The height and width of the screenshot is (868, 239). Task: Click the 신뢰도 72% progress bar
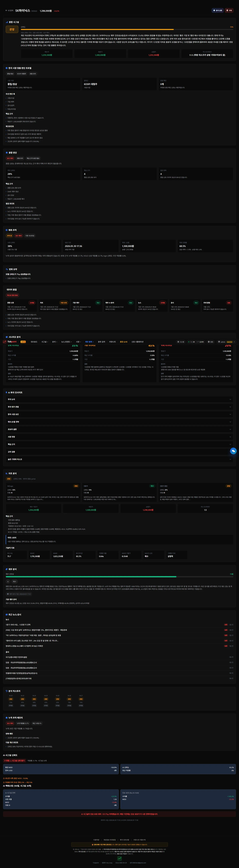click(127, 30)
